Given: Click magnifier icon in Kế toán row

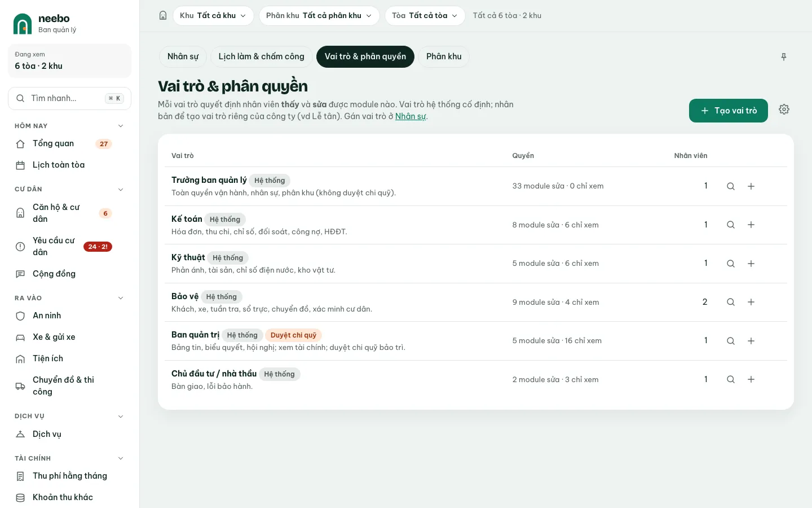Looking at the screenshot, I should coord(731,225).
